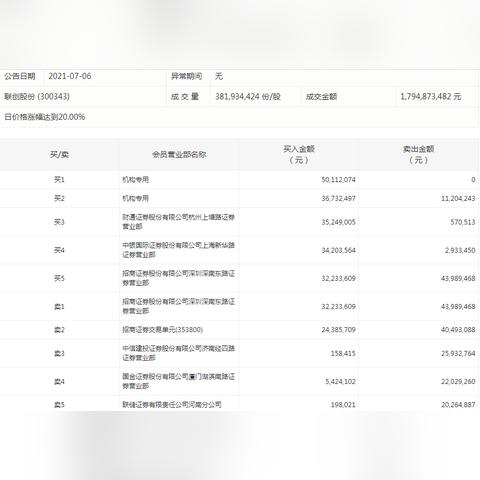Click the 买4 row label
The height and width of the screenshot is (480, 480).
coord(59,250)
